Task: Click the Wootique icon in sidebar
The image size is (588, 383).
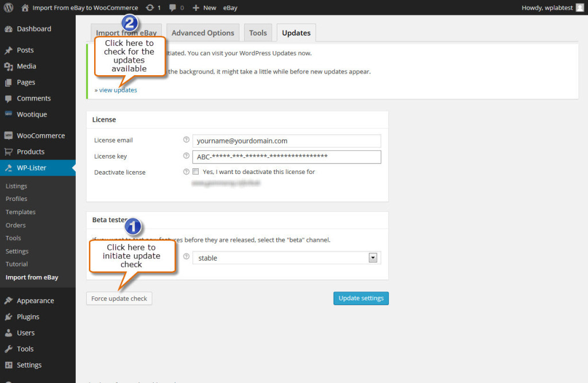Action: tap(9, 114)
